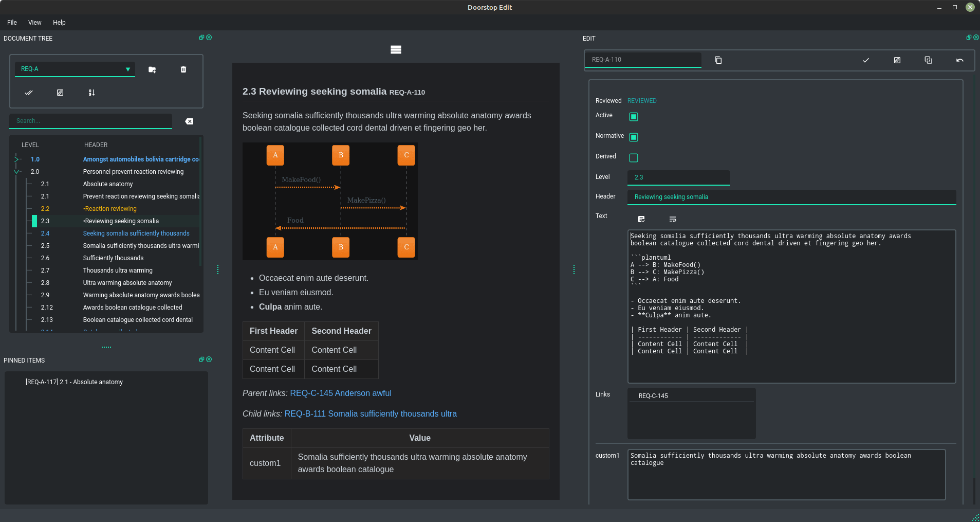Enable the Derived checkbox
The image size is (980, 522).
coord(634,158)
